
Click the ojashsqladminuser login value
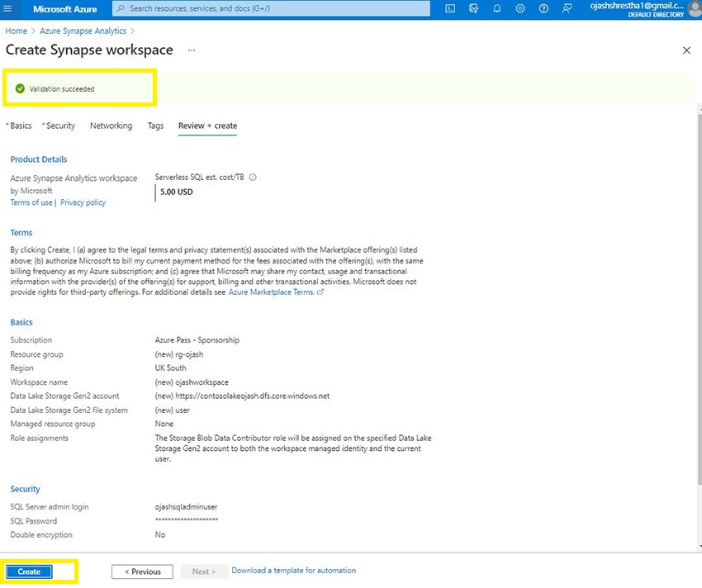pyautogui.click(x=187, y=507)
